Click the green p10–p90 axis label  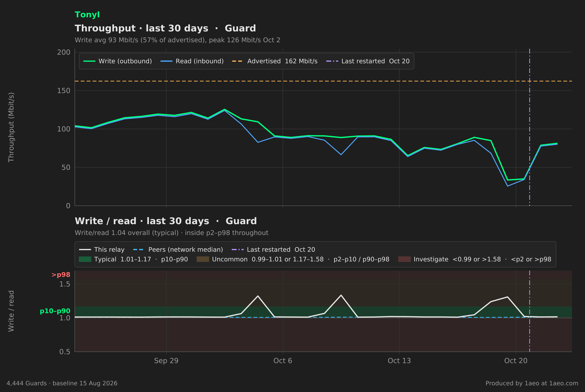(x=55, y=311)
